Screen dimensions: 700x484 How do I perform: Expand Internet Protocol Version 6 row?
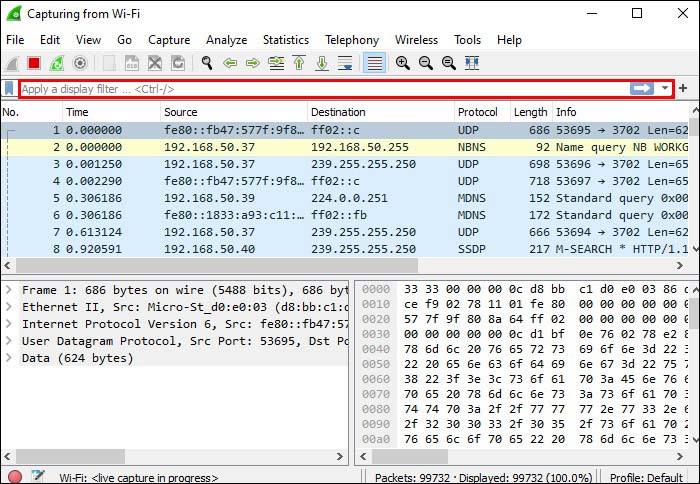tap(8, 324)
